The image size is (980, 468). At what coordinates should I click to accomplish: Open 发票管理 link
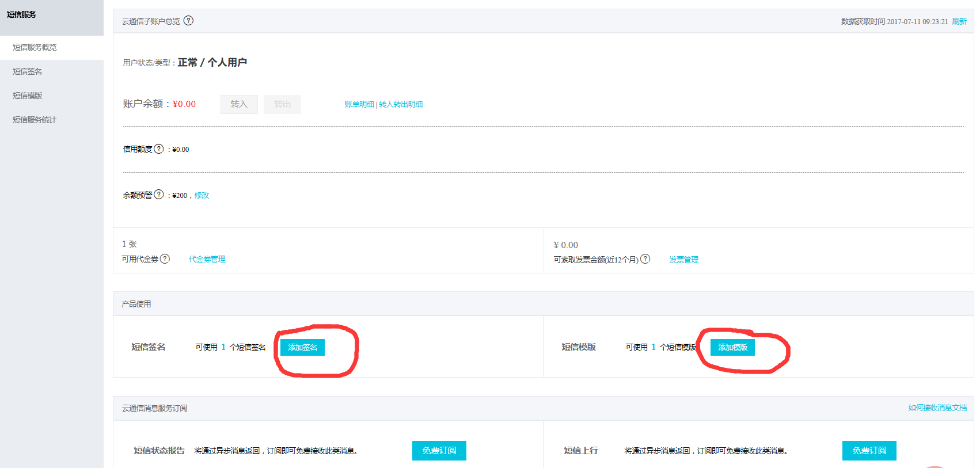pyautogui.click(x=683, y=260)
